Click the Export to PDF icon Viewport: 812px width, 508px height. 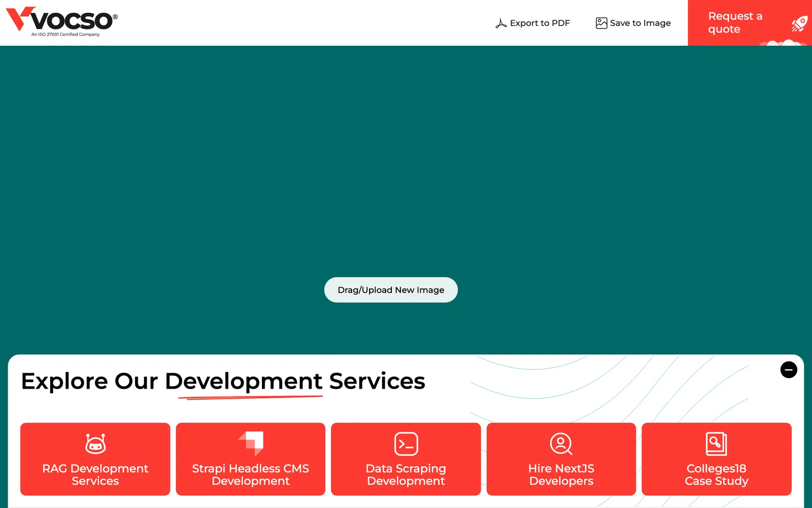tap(501, 23)
